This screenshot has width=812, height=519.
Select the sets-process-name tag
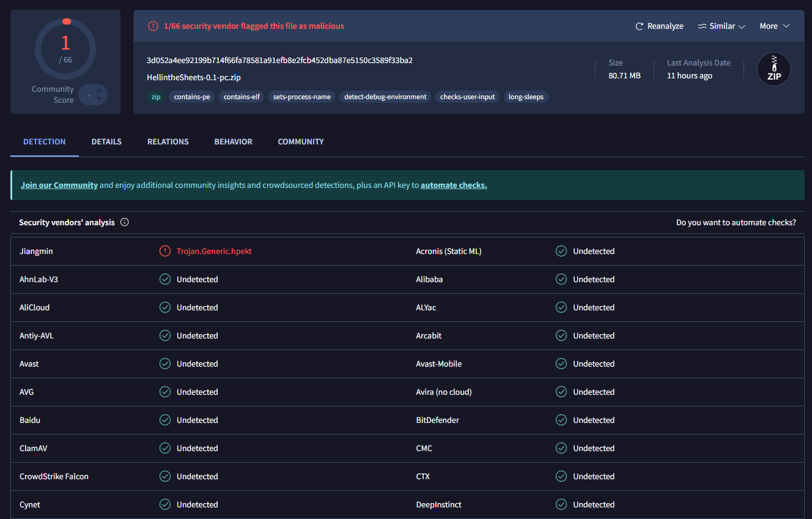click(302, 97)
